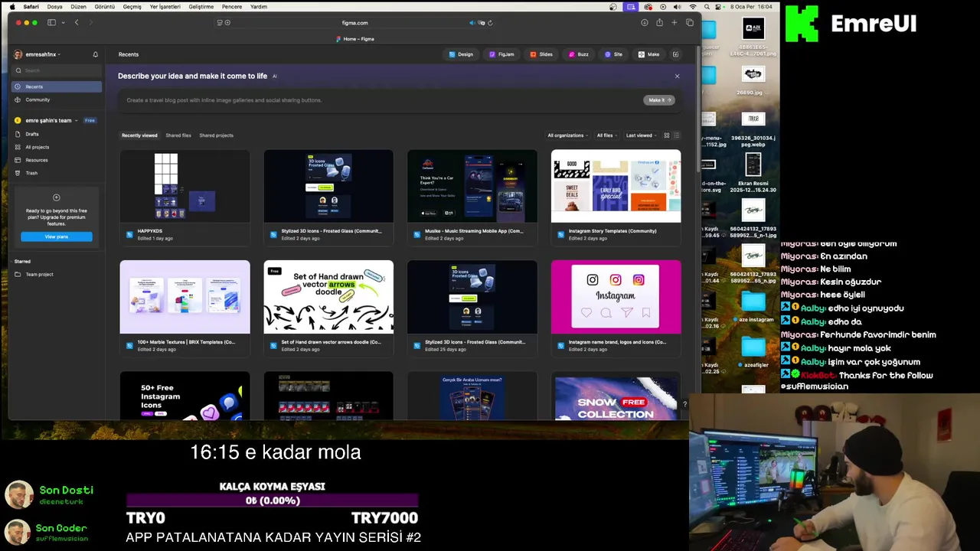Open 100+ Marble Textures file thumbnail
Screen dimensions: 980x551
tap(185, 297)
